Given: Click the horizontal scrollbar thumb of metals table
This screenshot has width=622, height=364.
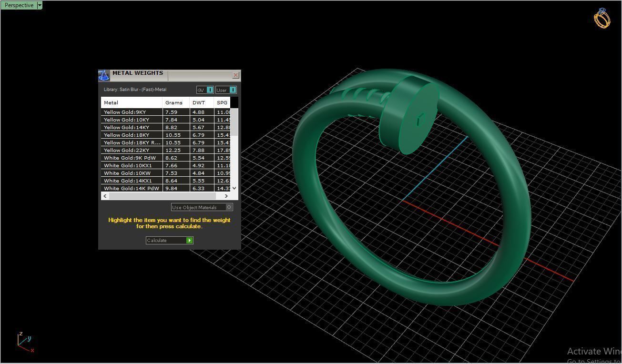Looking at the screenshot, I should (x=162, y=196).
